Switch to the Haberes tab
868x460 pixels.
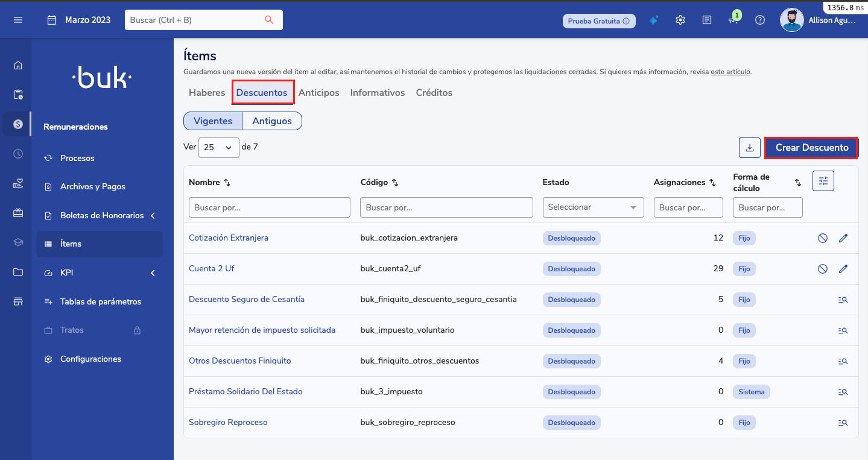pyautogui.click(x=207, y=93)
